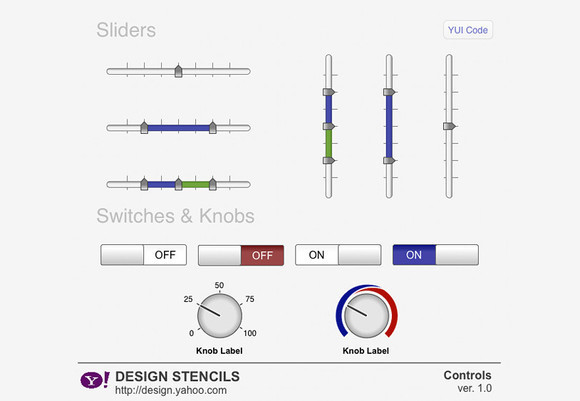Screen dimensions: 580x401
Task: Toggle the white OFF switch
Action: 144,255
